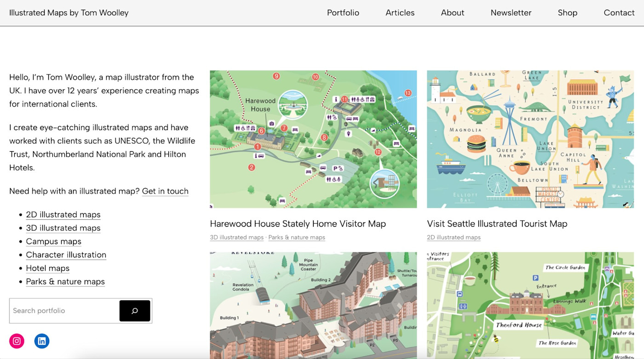Viewport: 644px width, 359px height.
Task: Browse the Hotel maps category
Action: click(47, 268)
